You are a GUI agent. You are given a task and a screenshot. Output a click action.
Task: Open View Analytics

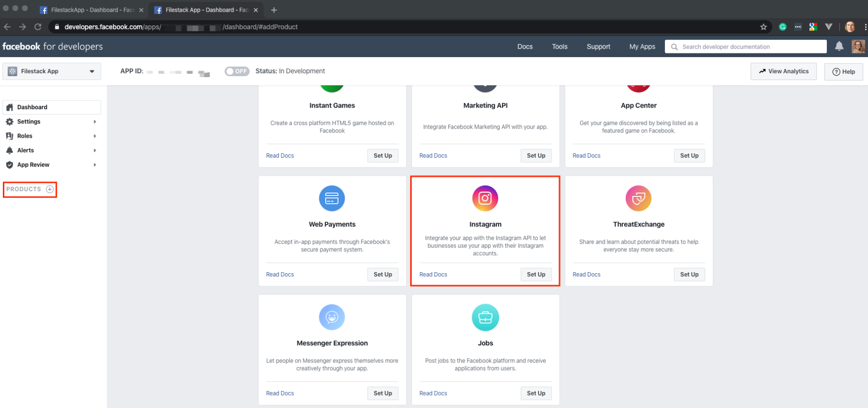784,71
